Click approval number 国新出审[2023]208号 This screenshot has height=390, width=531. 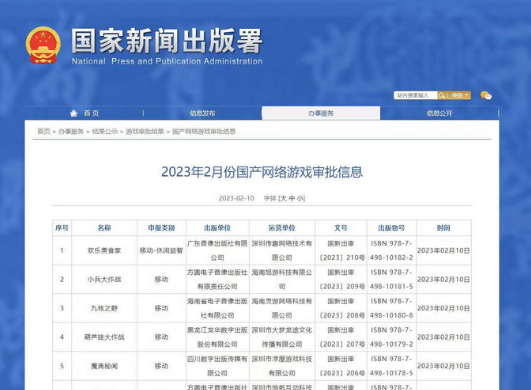(x=341, y=308)
